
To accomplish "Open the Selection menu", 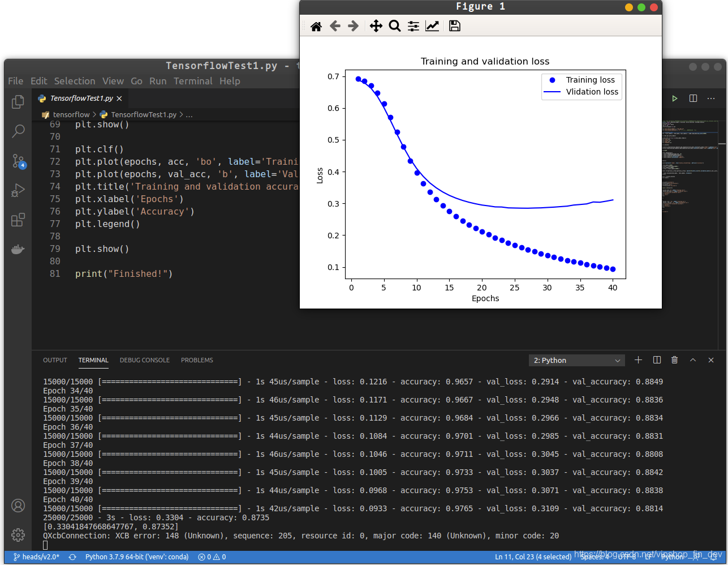I will pyautogui.click(x=75, y=81).
